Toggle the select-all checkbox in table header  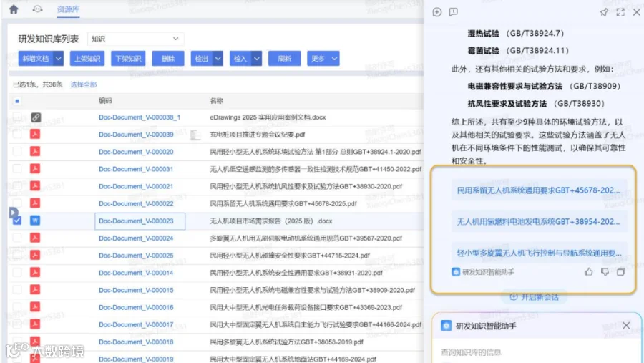click(x=17, y=101)
